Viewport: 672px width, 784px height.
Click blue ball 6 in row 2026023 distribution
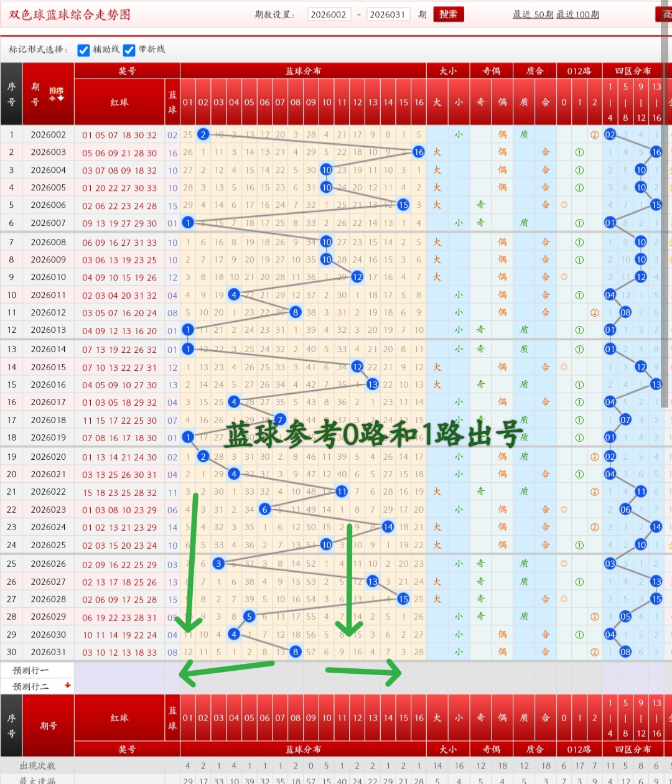[x=264, y=510]
